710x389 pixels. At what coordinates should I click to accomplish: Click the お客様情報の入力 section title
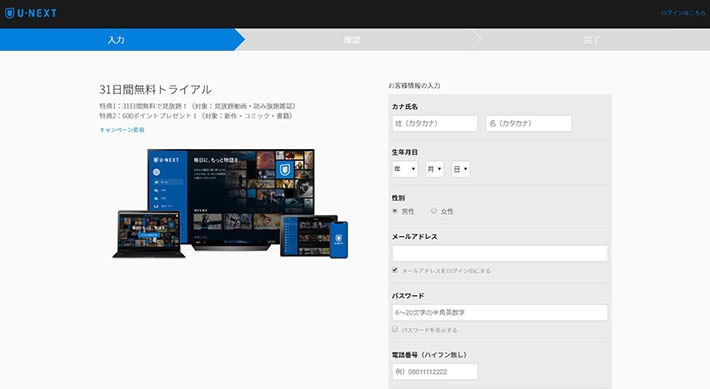[x=414, y=86]
